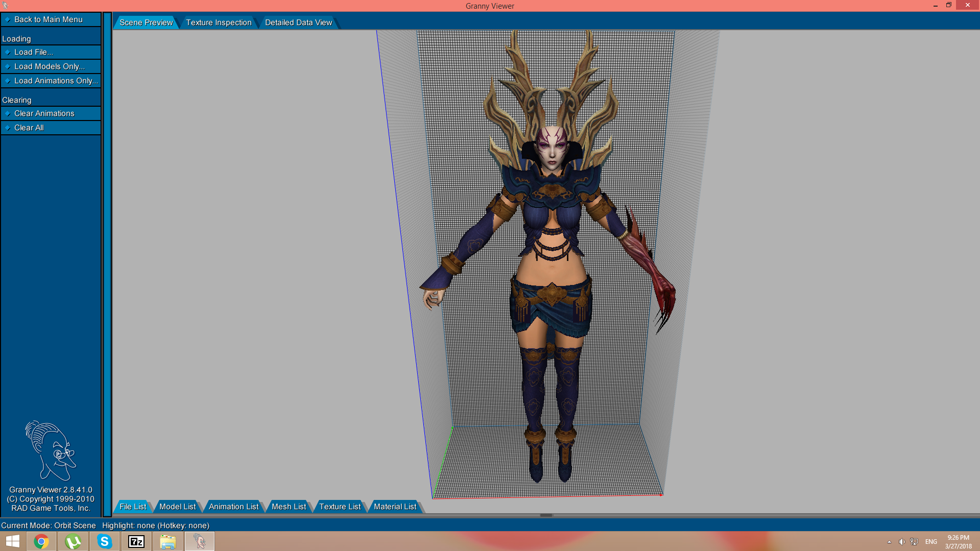Click Clear Animations
Image resolution: width=980 pixels, height=551 pixels.
pyautogui.click(x=51, y=113)
